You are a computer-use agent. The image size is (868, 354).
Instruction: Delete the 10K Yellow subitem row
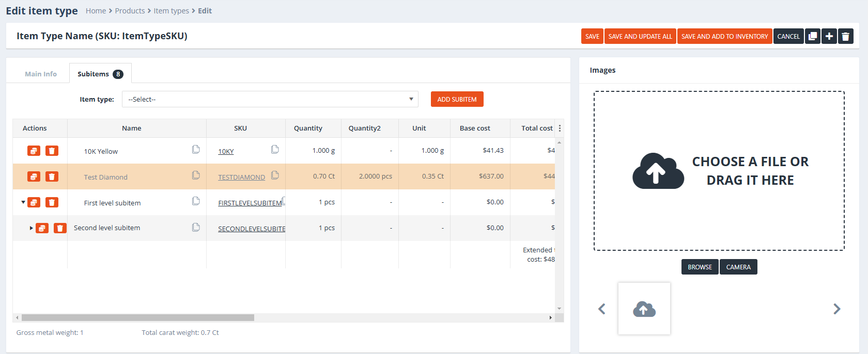coord(52,151)
